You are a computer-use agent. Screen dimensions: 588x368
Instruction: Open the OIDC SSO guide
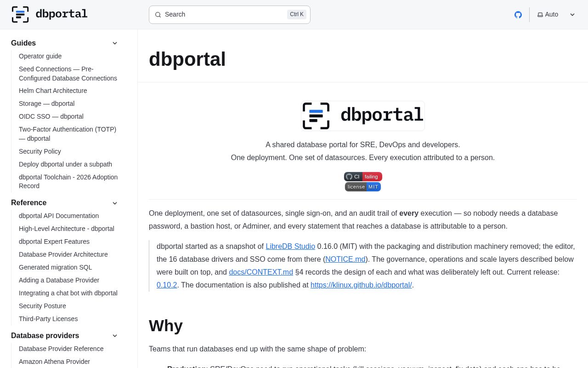point(51,116)
